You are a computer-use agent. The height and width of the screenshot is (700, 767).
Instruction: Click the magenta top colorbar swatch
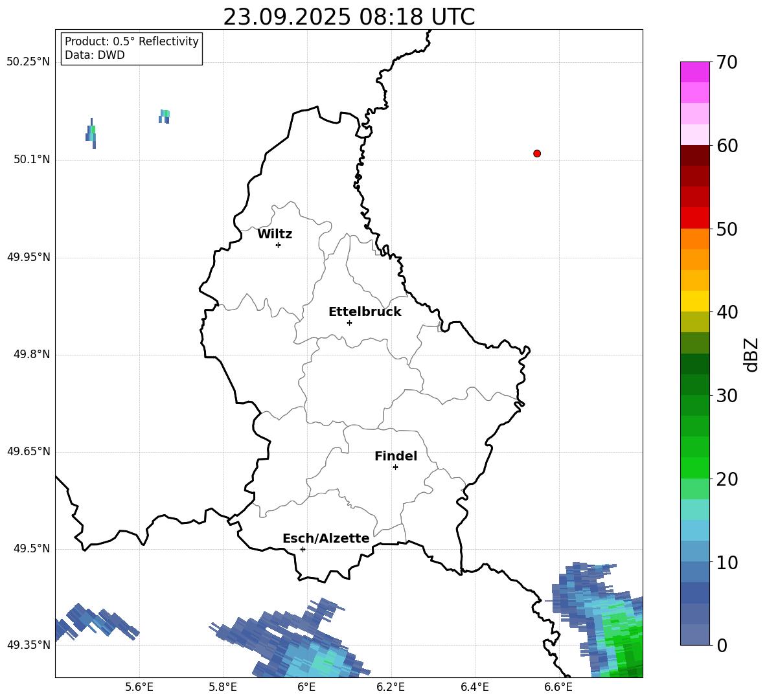click(x=695, y=73)
